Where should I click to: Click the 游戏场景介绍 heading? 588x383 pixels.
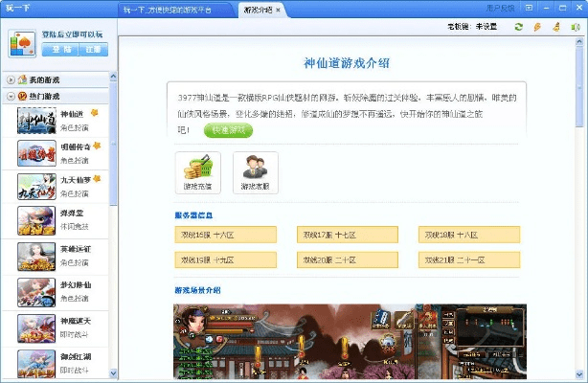point(197,290)
